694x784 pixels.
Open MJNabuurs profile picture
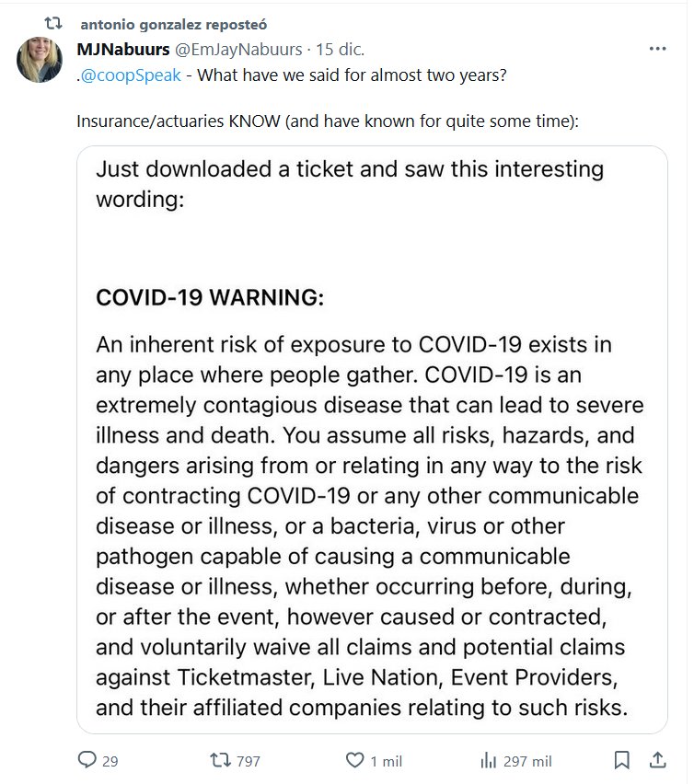pyautogui.click(x=40, y=60)
